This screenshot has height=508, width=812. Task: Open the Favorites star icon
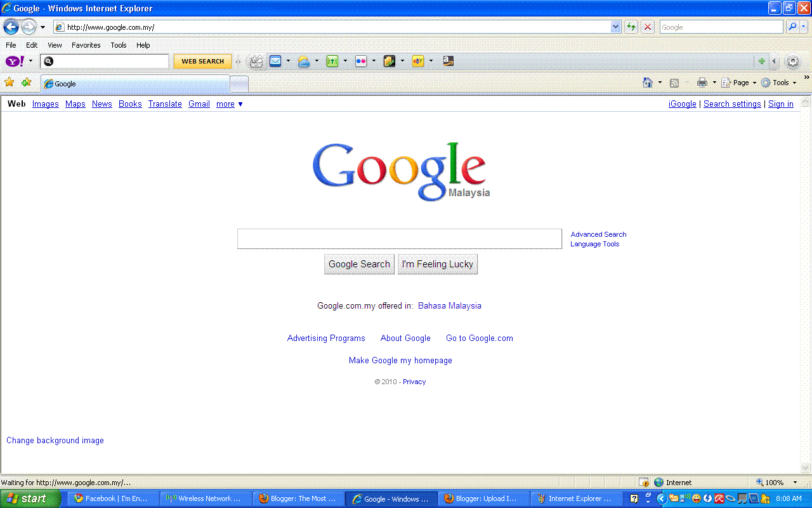click(x=10, y=83)
